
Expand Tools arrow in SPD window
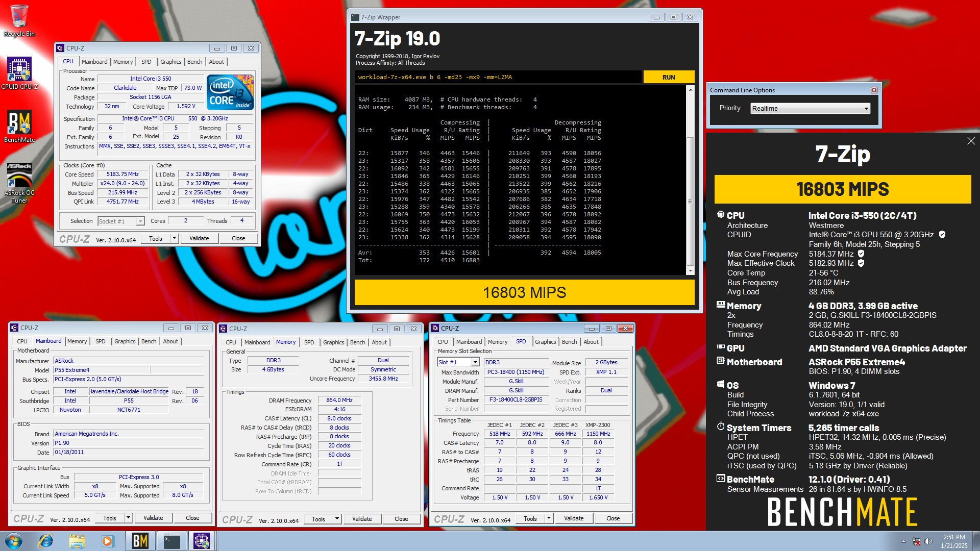[549, 518]
